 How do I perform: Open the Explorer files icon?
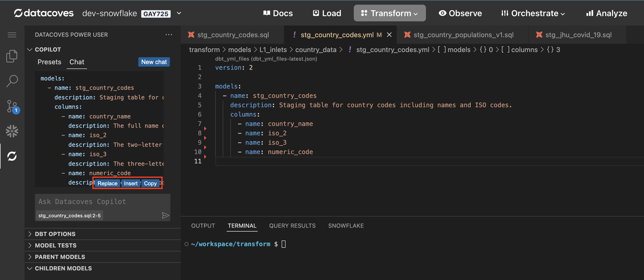click(12, 56)
